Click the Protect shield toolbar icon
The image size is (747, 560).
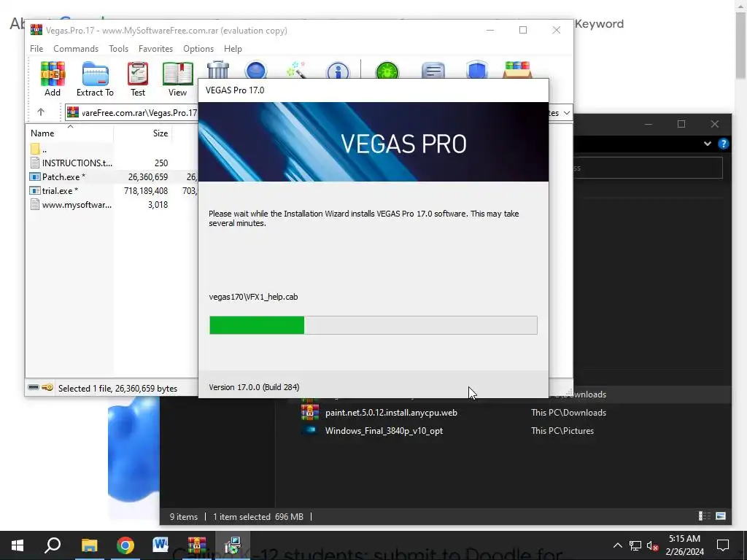click(477, 70)
